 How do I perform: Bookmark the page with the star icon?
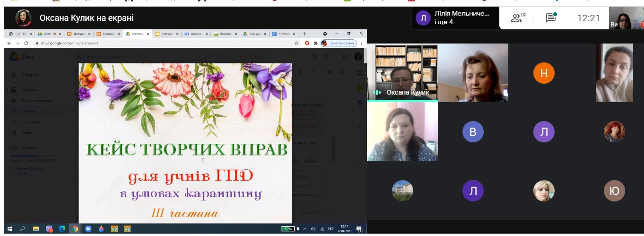tap(296, 43)
